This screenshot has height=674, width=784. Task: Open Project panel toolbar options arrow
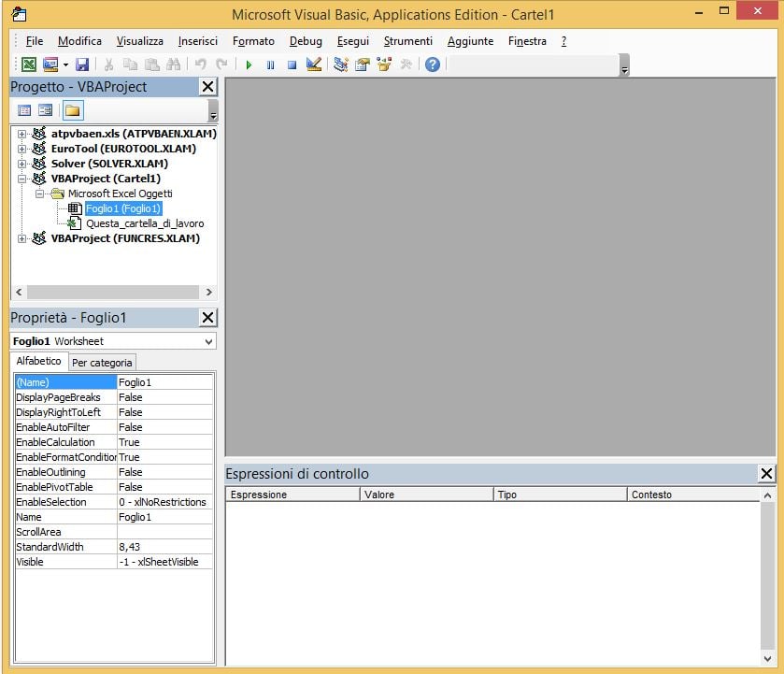point(213,111)
